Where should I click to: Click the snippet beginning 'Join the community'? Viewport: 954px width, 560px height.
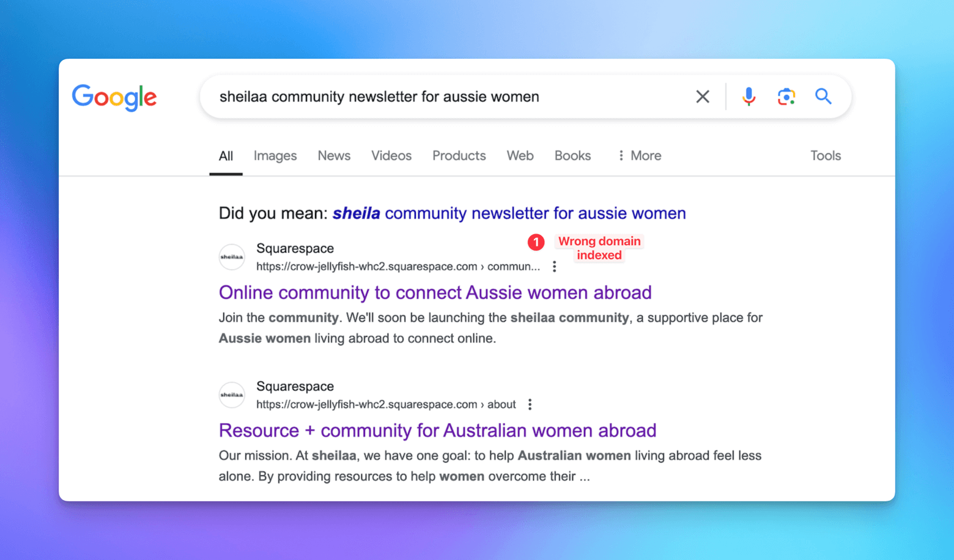pos(490,328)
